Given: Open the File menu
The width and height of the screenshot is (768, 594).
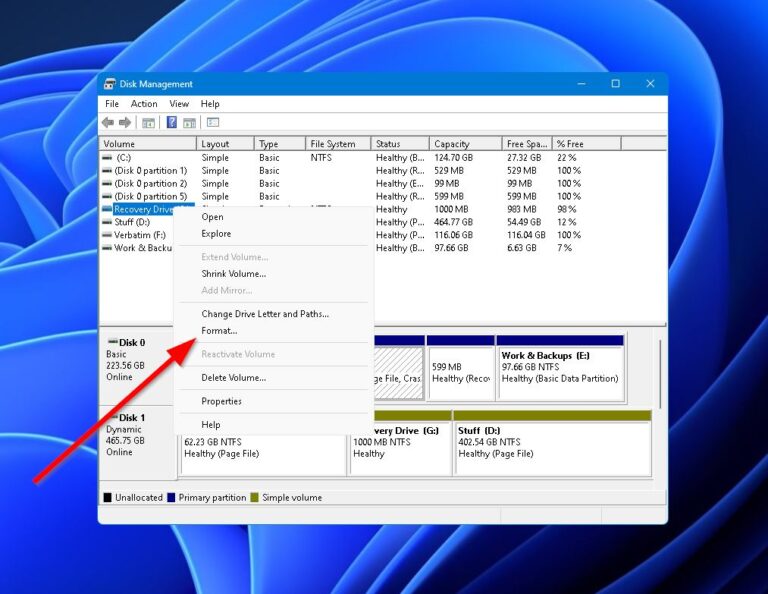Looking at the screenshot, I should (112, 104).
